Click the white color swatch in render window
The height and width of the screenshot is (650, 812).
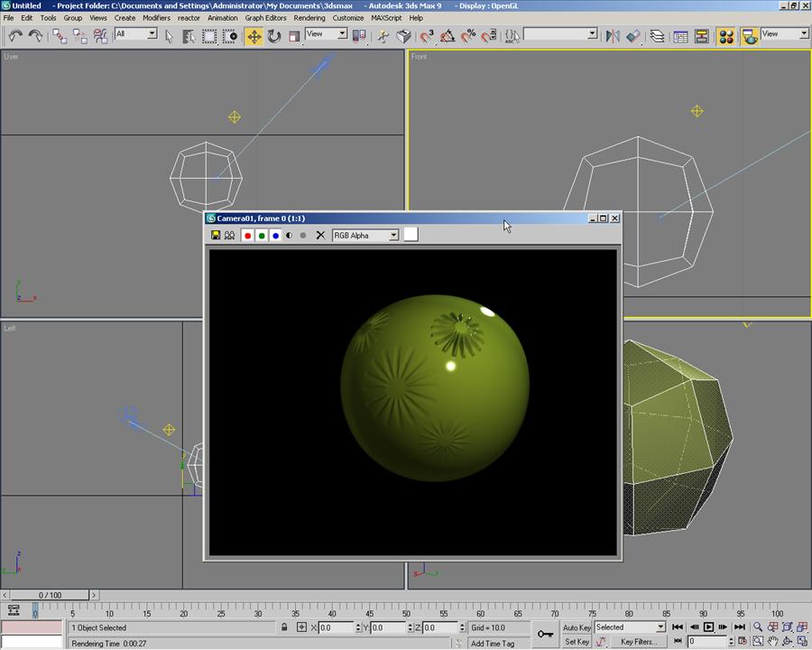coord(411,235)
